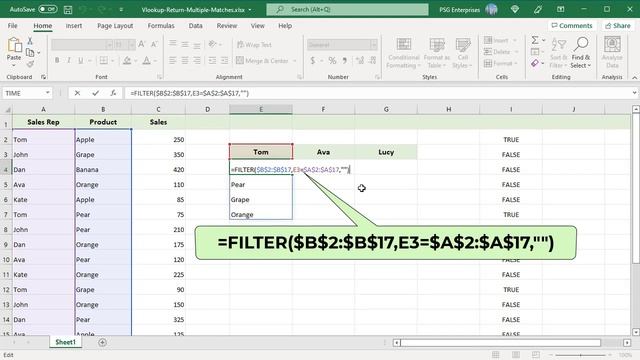Toggle Wrap Text
This screenshot has width=640, height=360.
(x=254, y=44)
